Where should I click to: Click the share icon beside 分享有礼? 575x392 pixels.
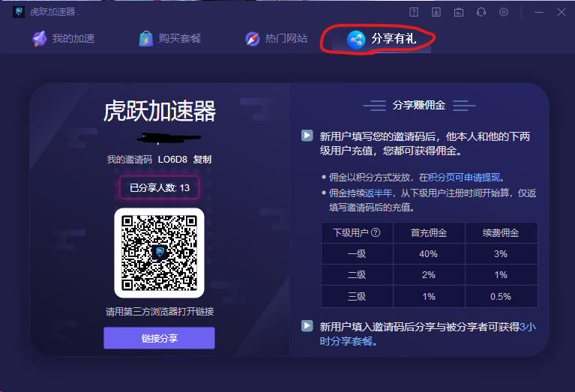pos(355,40)
